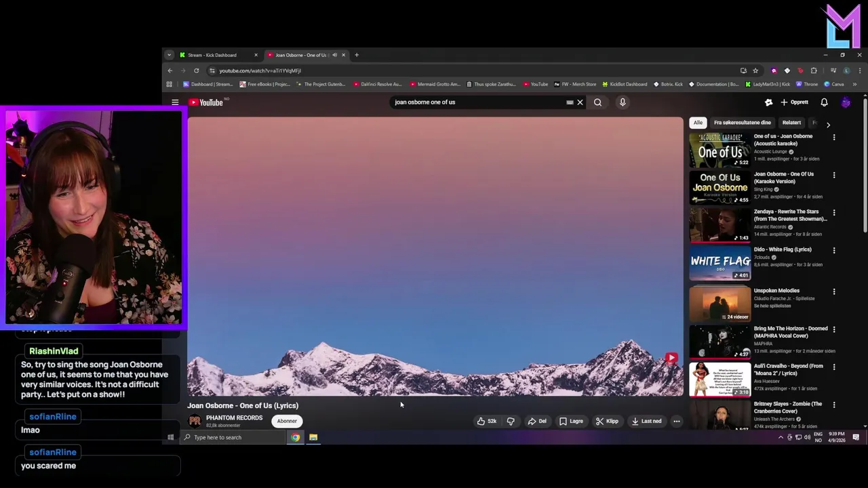
Task: Go back in Chrome history
Action: (170, 70)
